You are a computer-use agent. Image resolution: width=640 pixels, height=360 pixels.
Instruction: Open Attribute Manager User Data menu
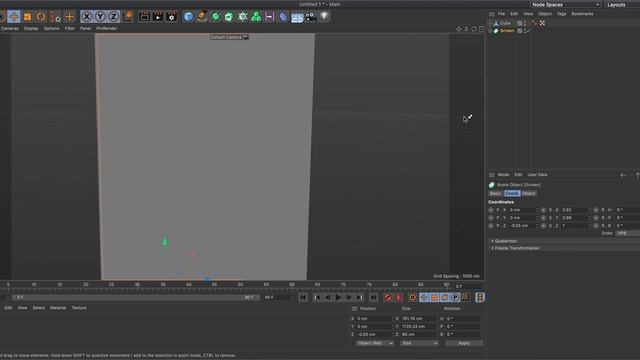click(537, 175)
